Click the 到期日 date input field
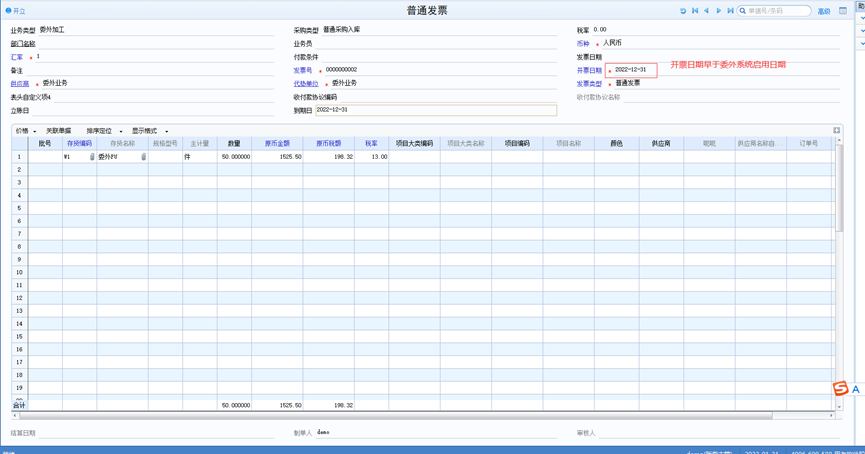865x454 pixels. click(436, 110)
